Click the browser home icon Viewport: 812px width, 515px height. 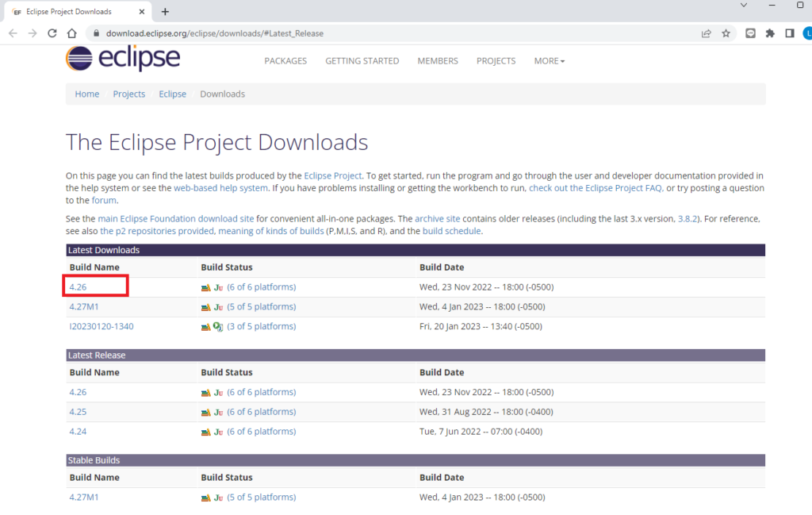71,33
